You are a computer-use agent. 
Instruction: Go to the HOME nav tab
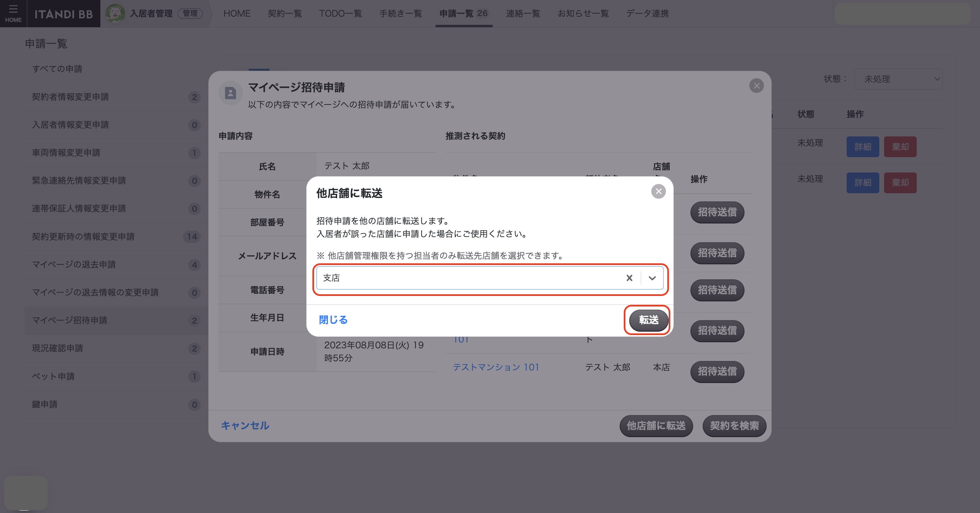pos(236,14)
